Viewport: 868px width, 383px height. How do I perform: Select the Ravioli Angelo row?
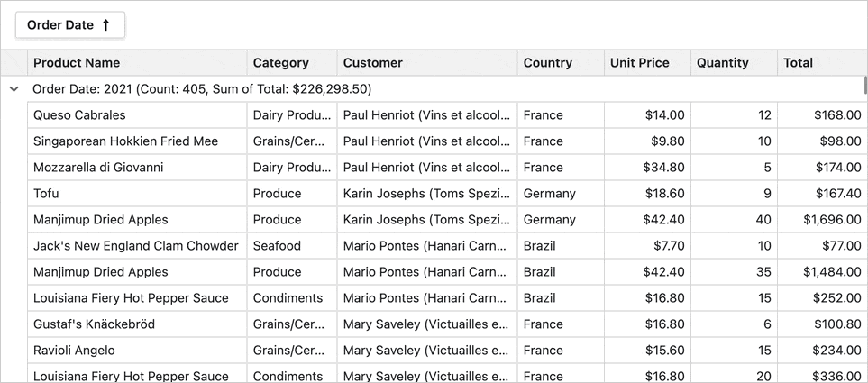(74, 351)
